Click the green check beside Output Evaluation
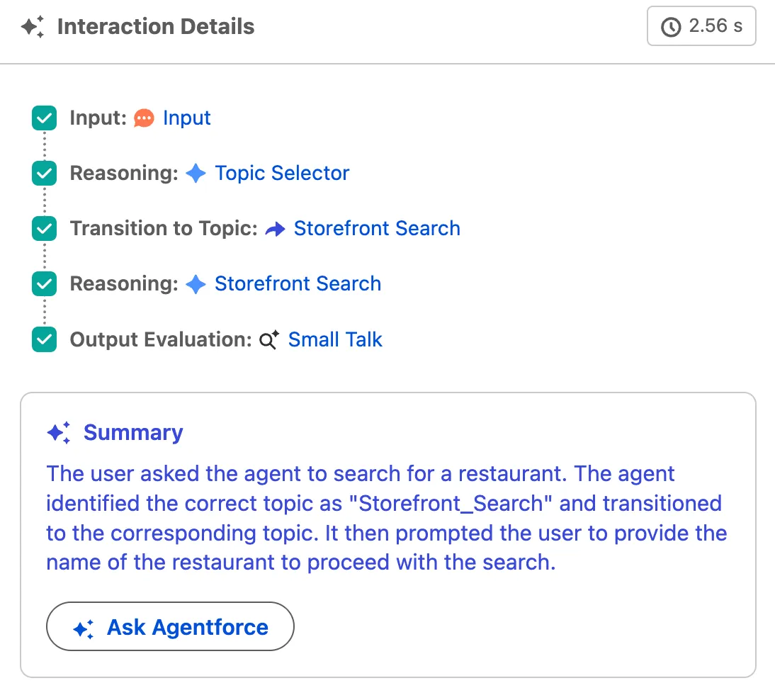 tap(45, 340)
